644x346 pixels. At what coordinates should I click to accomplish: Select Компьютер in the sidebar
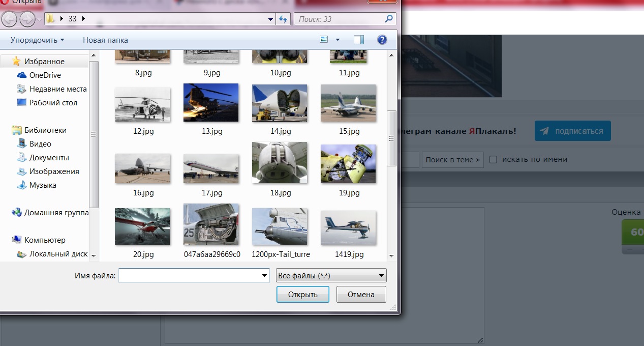pyautogui.click(x=45, y=240)
